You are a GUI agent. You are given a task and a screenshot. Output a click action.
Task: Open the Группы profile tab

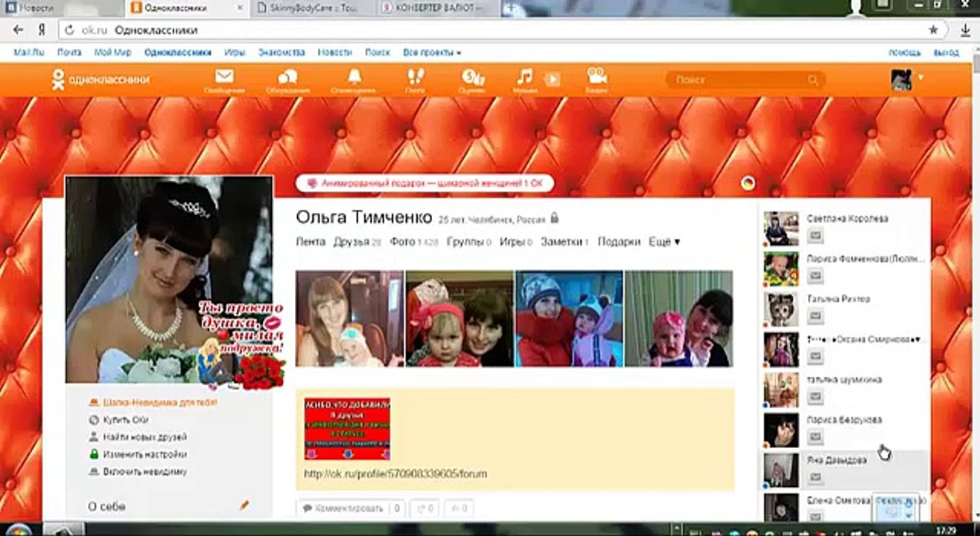pos(468,242)
